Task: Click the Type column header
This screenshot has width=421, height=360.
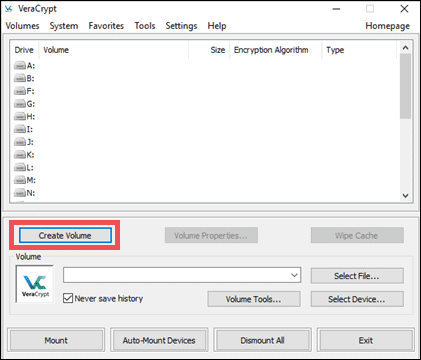Action: coord(359,50)
